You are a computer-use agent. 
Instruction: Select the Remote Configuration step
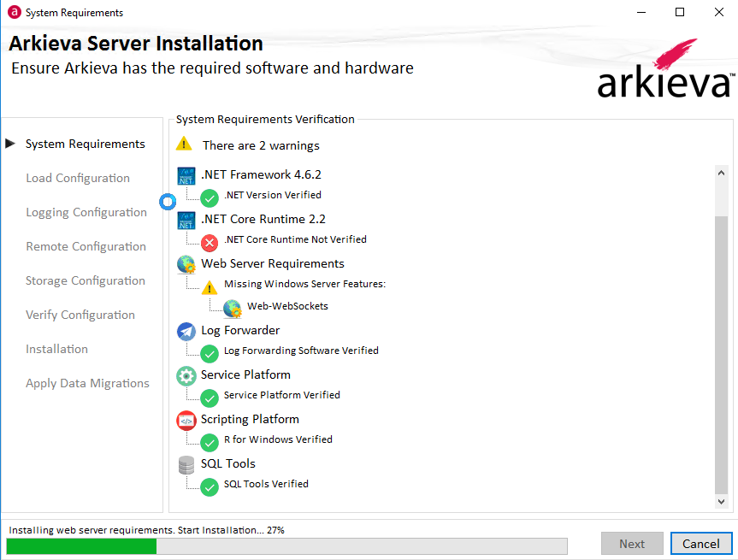(x=86, y=246)
